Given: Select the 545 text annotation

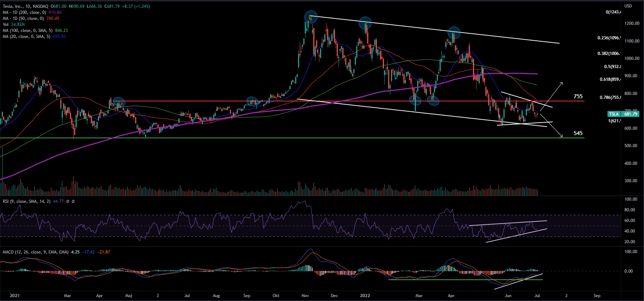Looking at the screenshot, I should [578, 133].
